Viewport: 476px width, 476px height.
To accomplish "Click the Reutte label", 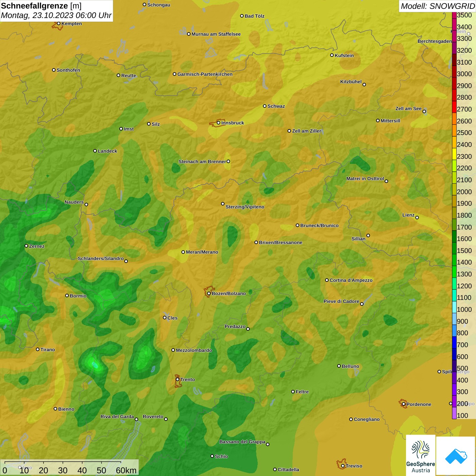I will tap(129, 75).
